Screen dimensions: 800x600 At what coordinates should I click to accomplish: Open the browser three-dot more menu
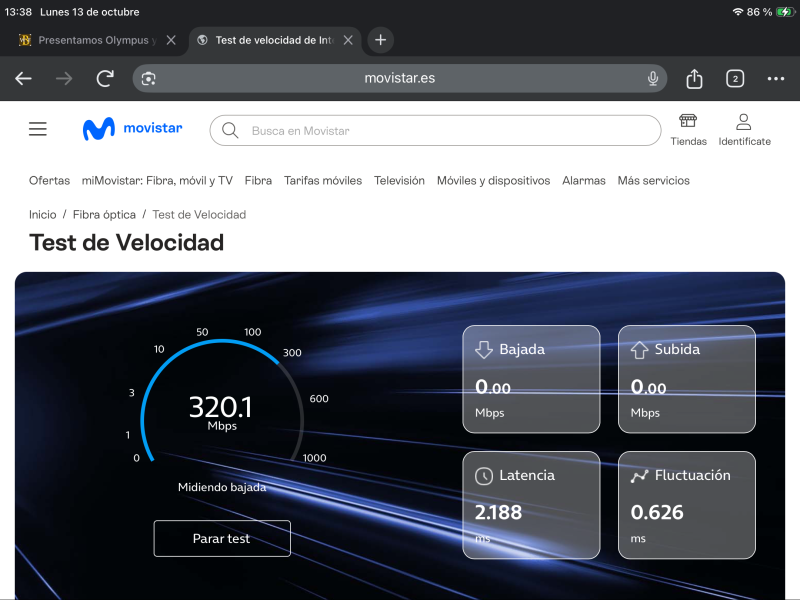pos(776,79)
